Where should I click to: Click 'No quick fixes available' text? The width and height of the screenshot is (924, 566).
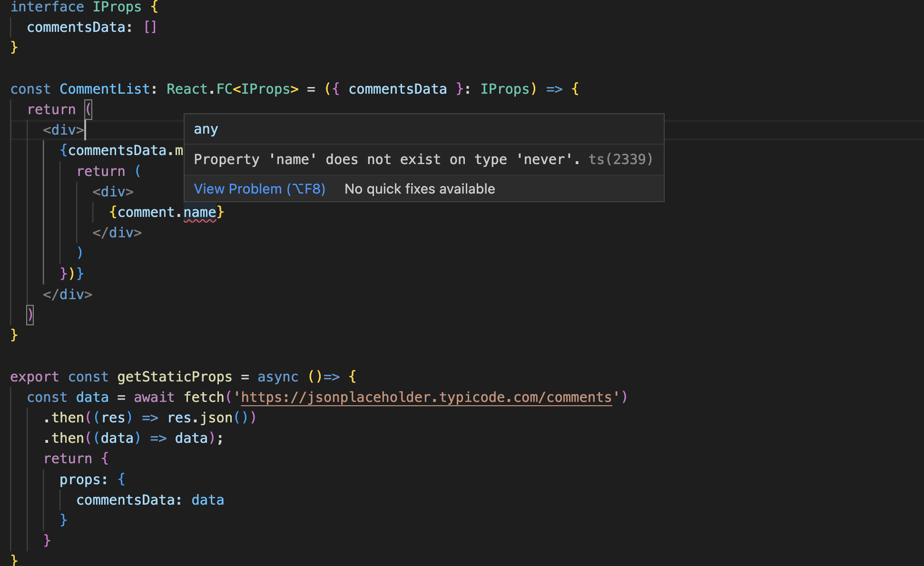click(420, 189)
